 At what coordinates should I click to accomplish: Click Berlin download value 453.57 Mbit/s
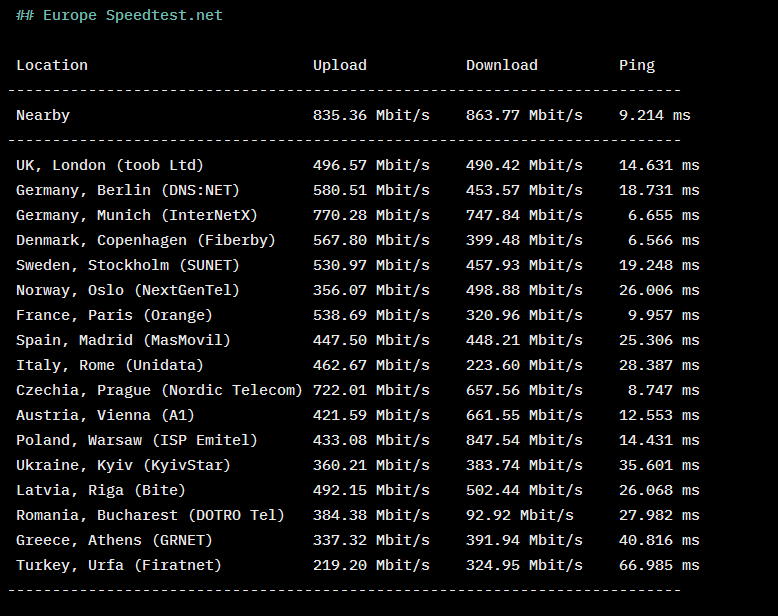(524, 190)
